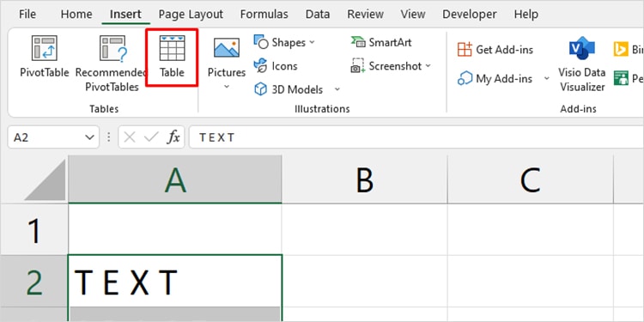Open the Shapes gallery
This screenshot has width=644, height=322.
283,43
